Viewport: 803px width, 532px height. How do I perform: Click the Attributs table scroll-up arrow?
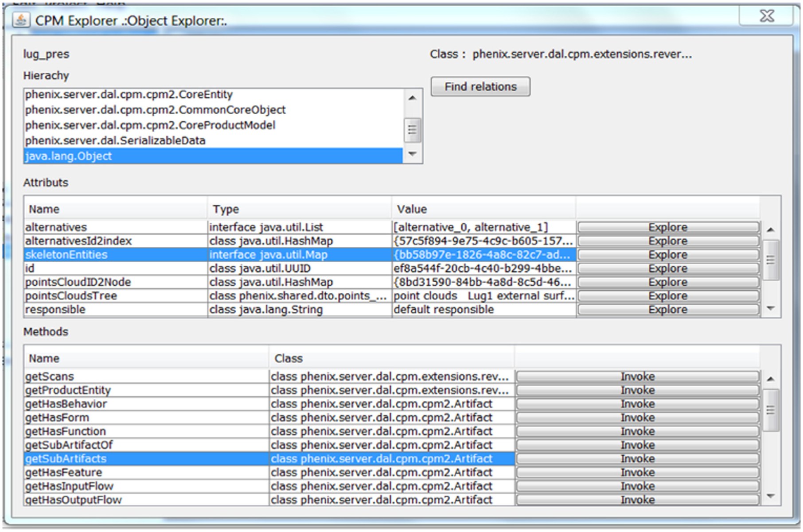click(771, 229)
